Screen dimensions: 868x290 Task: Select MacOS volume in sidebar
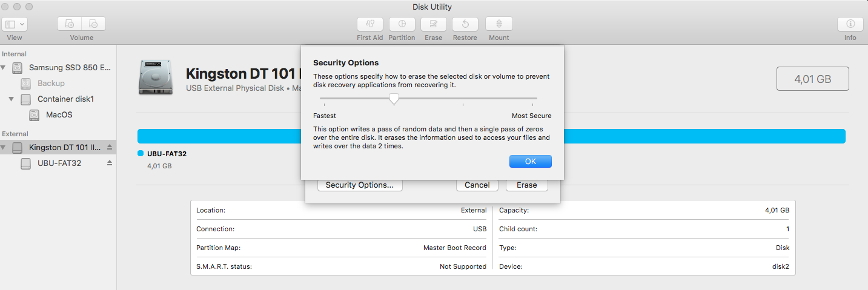click(x=59, y=114)
